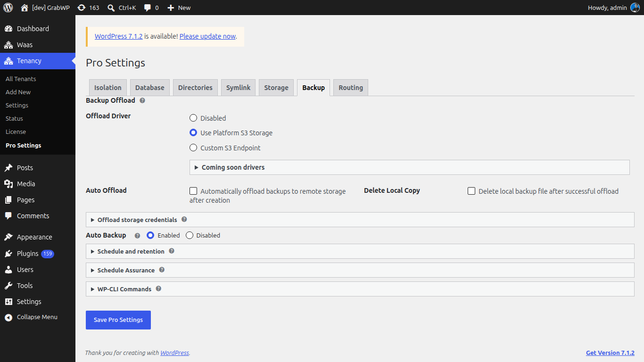Open Posts via pushpin icon

pyautogui.click(x=8, y=168)
